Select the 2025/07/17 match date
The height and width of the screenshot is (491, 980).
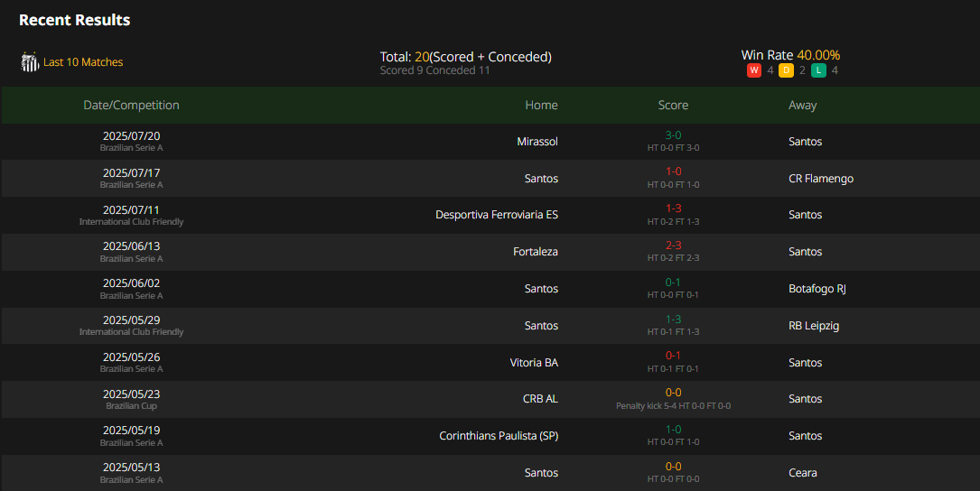[131, 172]
